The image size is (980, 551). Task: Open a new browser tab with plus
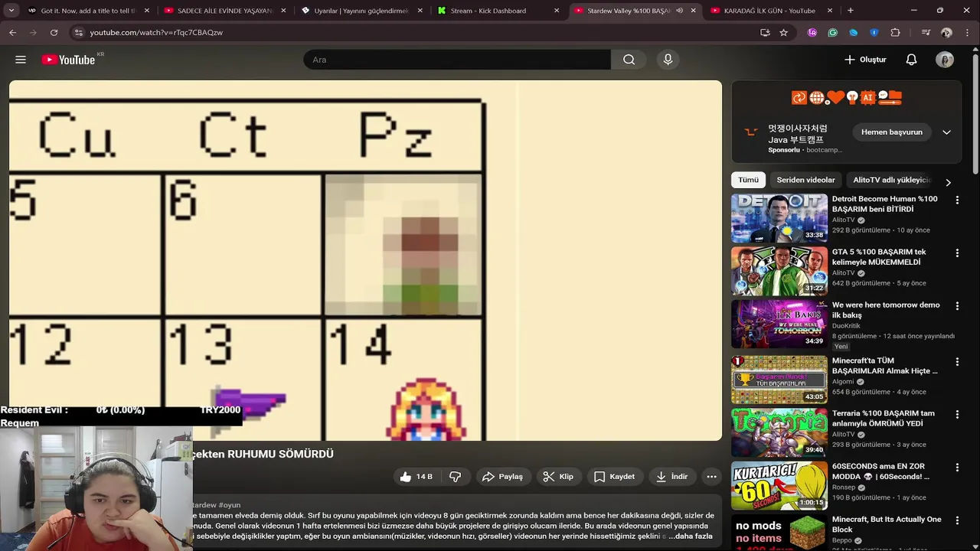(x=850, y=11)
